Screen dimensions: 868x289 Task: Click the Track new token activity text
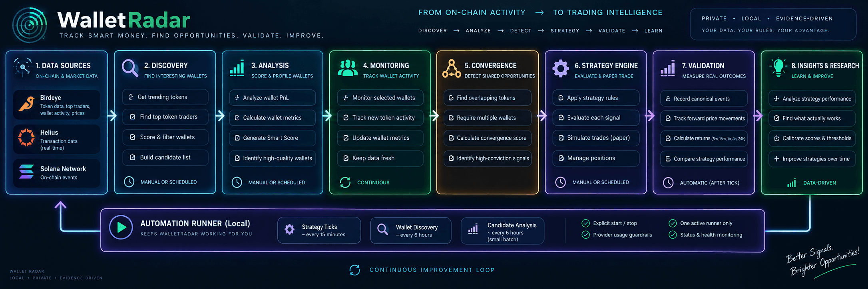click(x=384, y=118)
